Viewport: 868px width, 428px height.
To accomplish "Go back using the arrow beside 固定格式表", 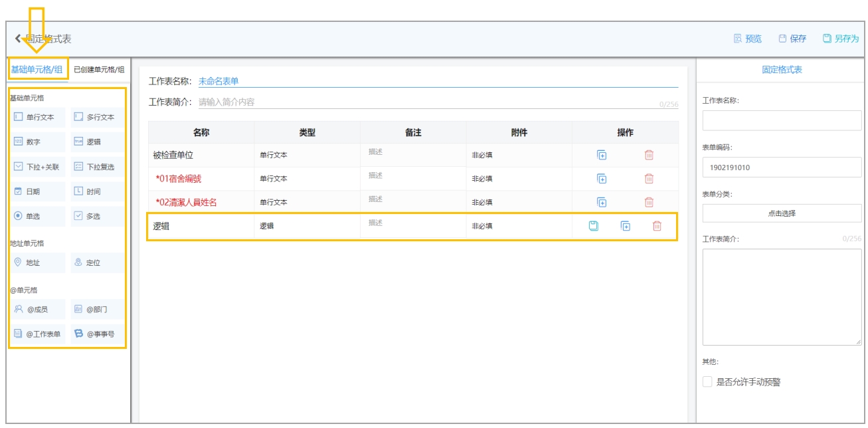I will 19,39.
